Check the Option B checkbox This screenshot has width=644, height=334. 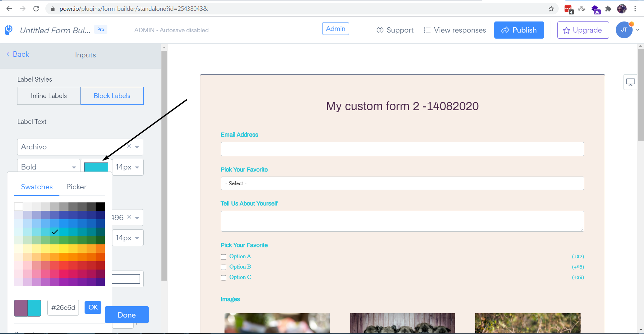point(224,267)
